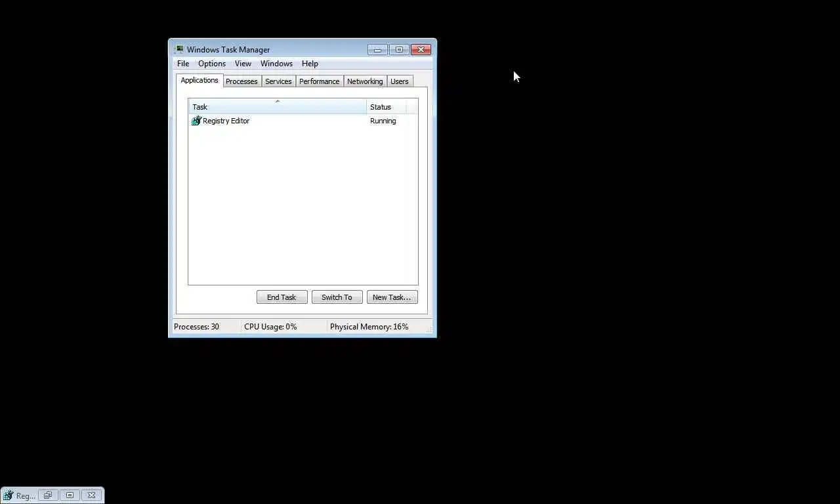Open the View menu

pyautogui.click(x=243, y=64)
